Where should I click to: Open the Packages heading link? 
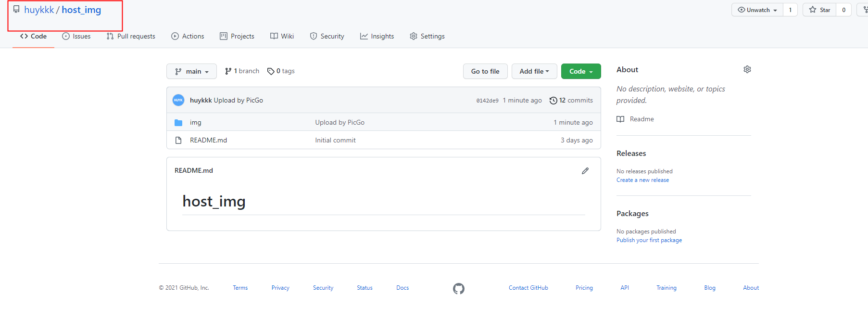tap(632, 213)
